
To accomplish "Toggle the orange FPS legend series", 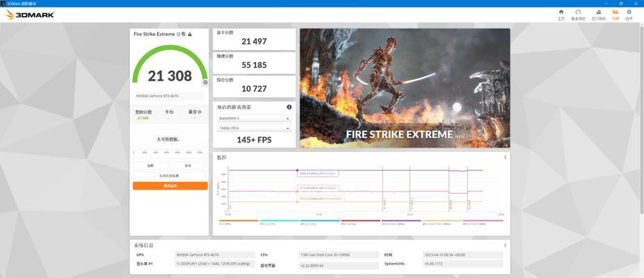I will [x=239, y=222].
